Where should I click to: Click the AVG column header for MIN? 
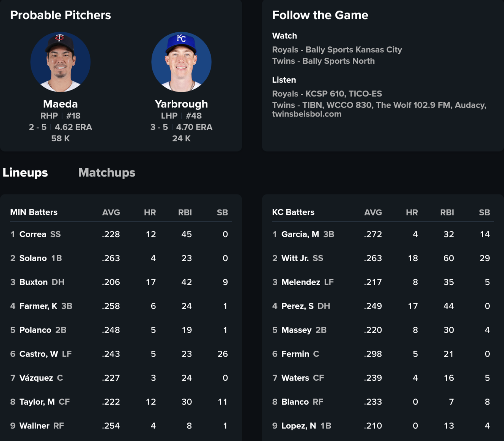coord(111,213)
